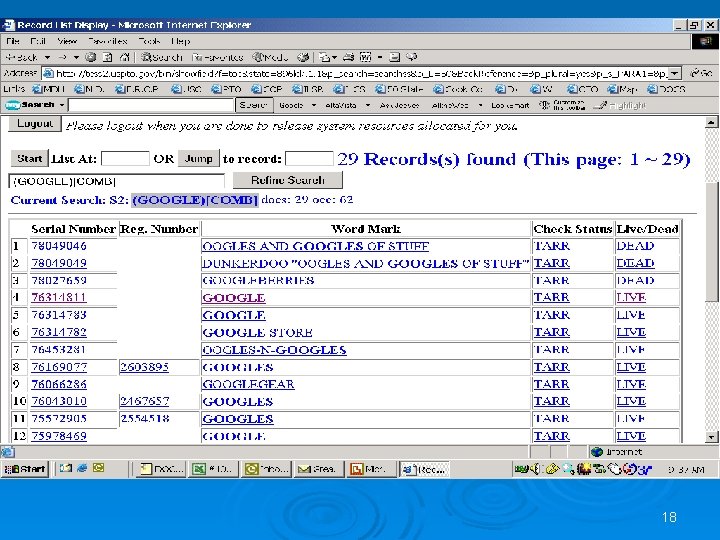Open the View menu
This screenshot has height=540, width=720.
pos(67,41)
